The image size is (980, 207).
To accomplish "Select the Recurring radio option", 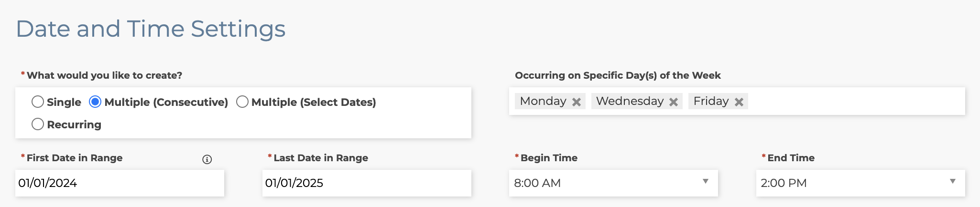I will (x=38, y=124).
